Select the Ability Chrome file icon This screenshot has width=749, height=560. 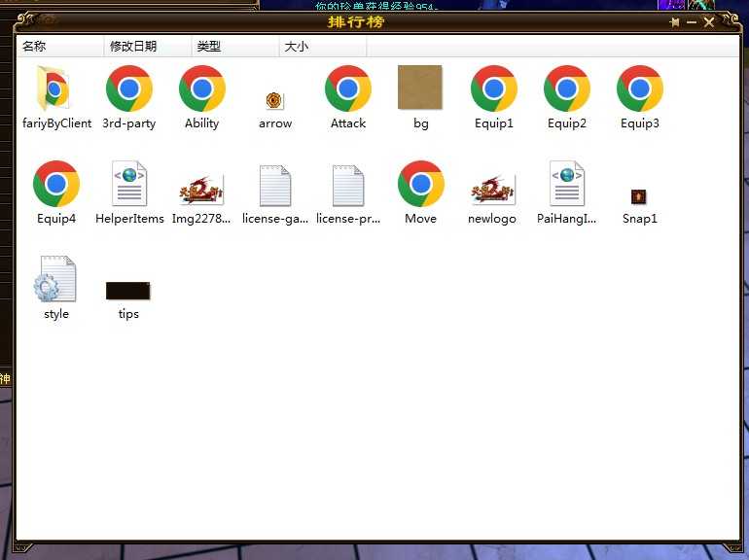[x=202, y=88]
